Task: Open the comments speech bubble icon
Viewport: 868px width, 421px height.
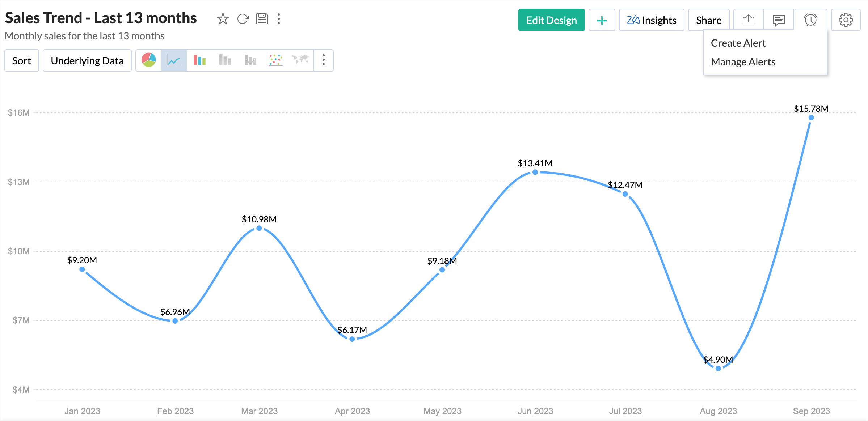Action: click(779, 20)
